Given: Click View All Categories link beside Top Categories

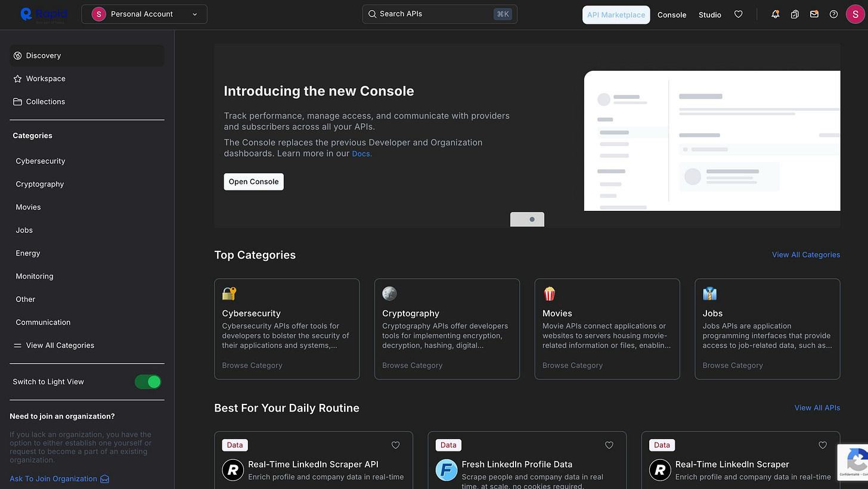Looking at the screenshot, I should [806, 255].
